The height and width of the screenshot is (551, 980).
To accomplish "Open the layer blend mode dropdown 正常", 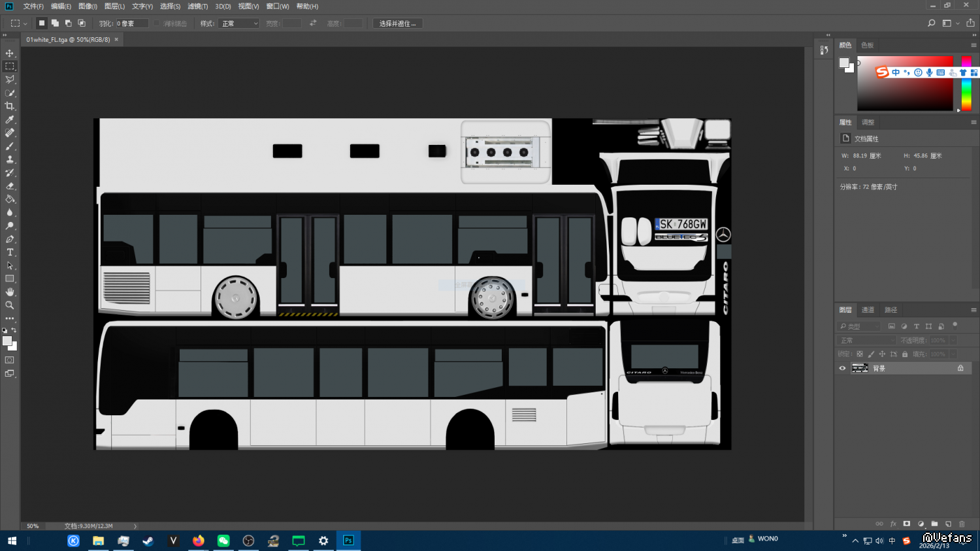I will [x=866, y=340].
